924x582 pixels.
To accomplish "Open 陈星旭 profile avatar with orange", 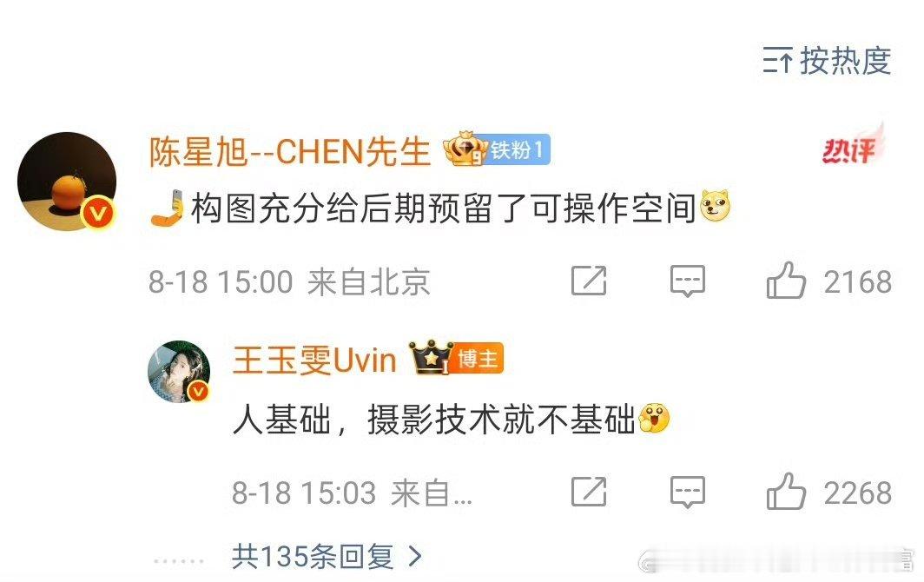I will click(67, 181).
